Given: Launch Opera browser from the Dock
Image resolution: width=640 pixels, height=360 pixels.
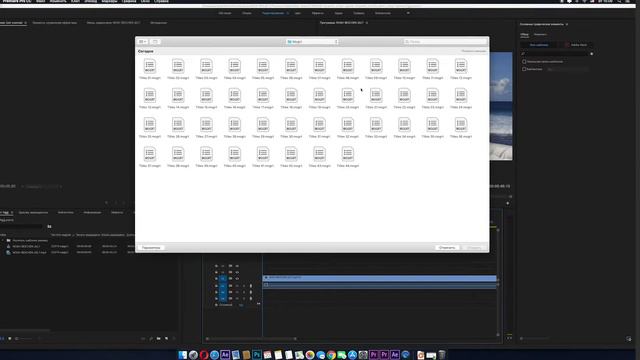Looking at the screenshot, I should tap(204, 355).
